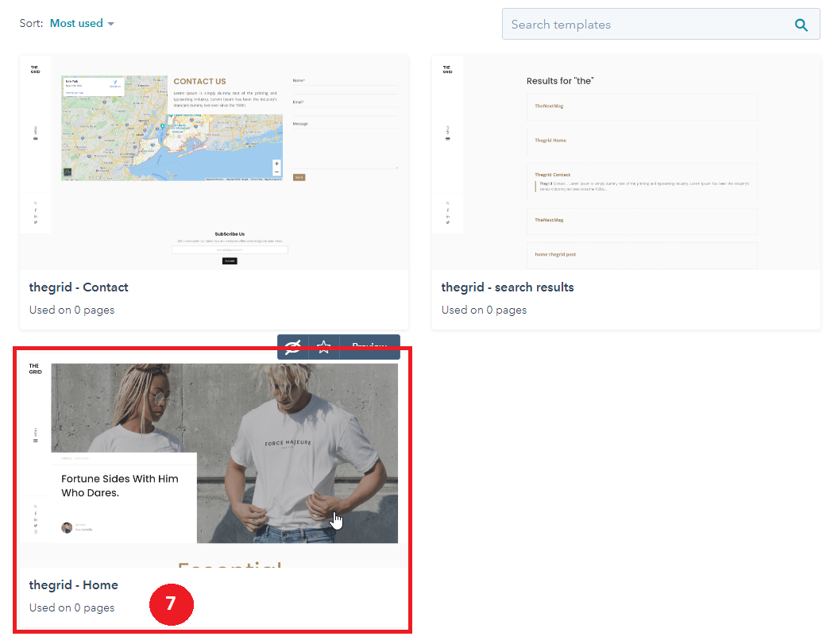Viewport: 838px width, 644px height.
Task: Click THE GRID logo in the Home preview
Action: (x=35, y=369)
